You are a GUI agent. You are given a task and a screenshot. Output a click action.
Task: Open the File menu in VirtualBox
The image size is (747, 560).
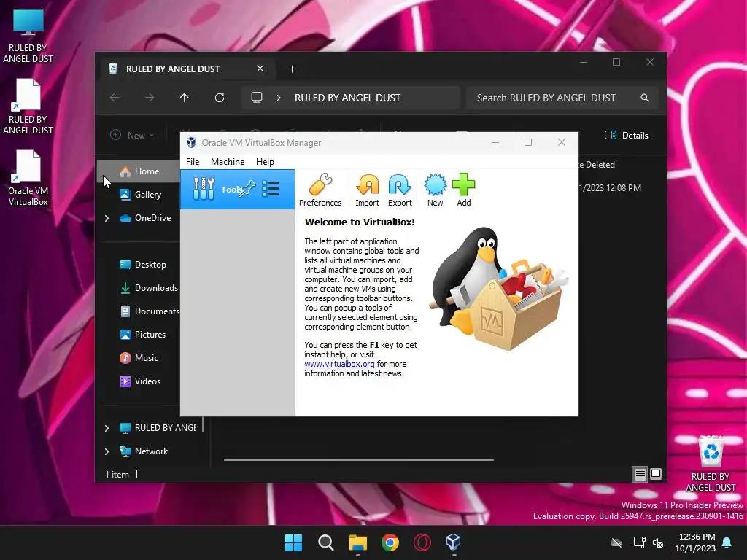pos(193,162)
